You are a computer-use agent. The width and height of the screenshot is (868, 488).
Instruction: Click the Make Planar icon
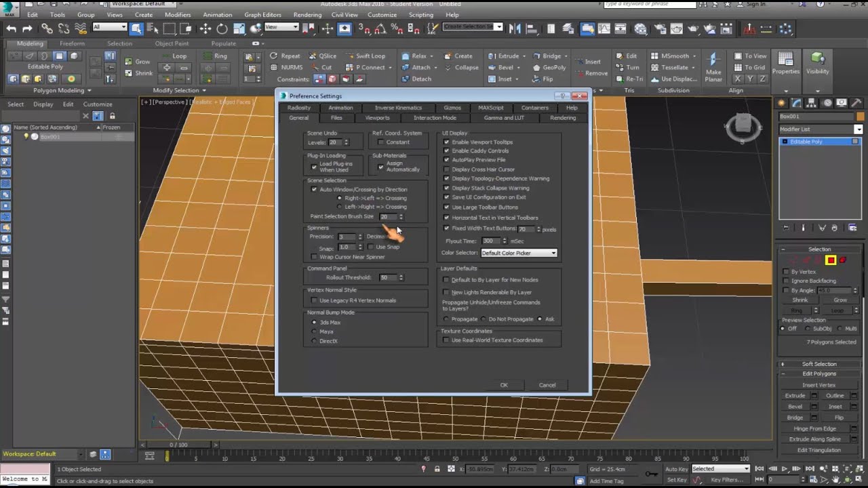click(713, 66)
